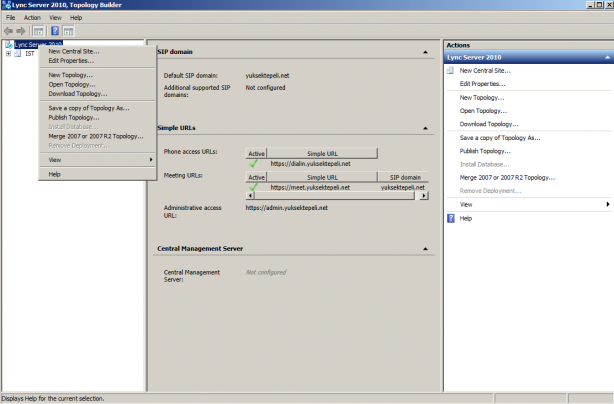Click Edit Properties in Actions pane
Image resolution: width=614 pixels, height=404 pixels.
tap(482, 84)
